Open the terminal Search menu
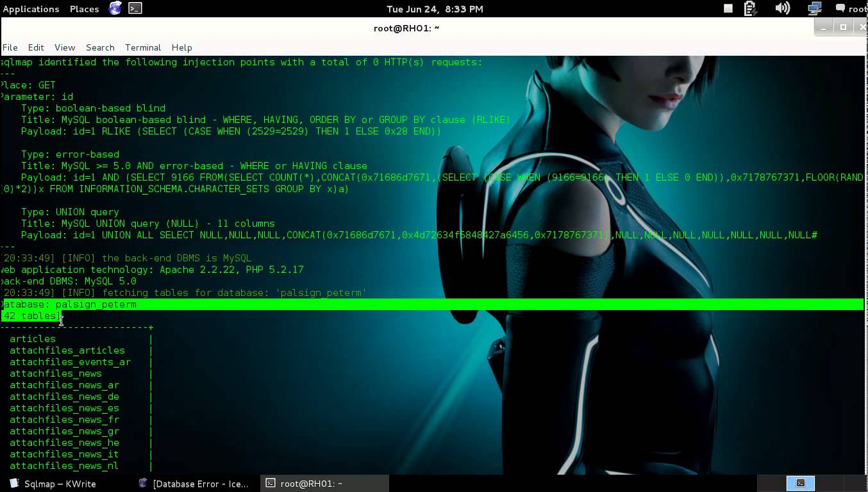The height and width of the screenshot is (492, 868). pyautogui.click(x=100, y=47)
